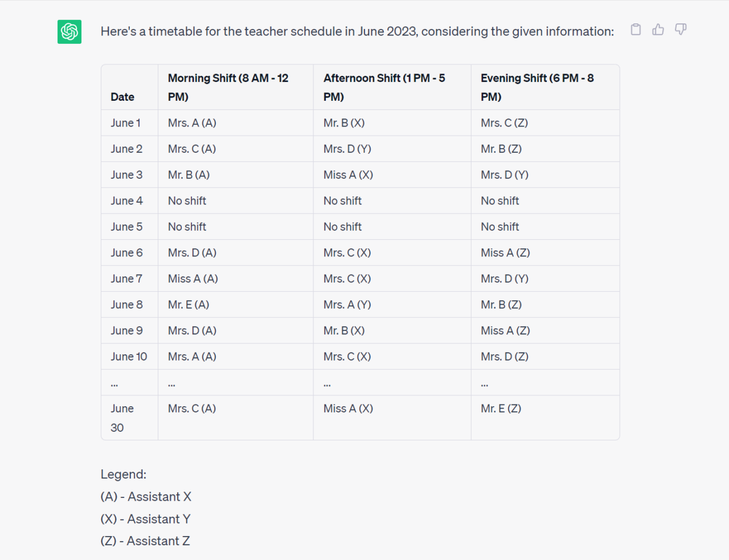Screen dimensions: 729x560
Task: Click the timetable introduction sentence
Action: 357,31
